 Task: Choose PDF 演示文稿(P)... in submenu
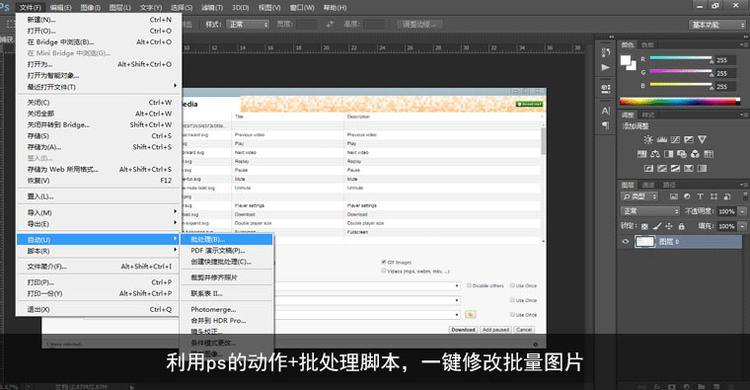227,250
